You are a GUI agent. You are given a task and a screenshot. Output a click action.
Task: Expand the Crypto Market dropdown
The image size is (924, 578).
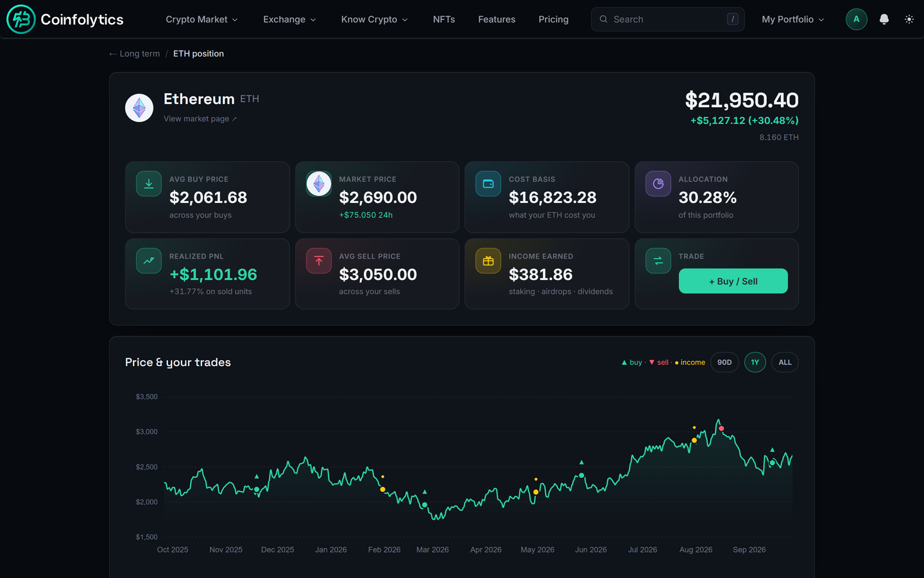click(x=201, y=19)
